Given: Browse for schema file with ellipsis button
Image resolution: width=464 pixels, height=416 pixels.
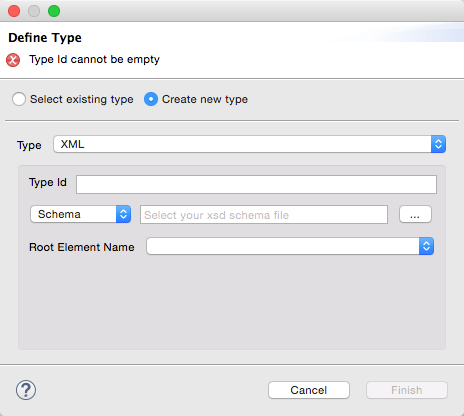Looking at the screenshot, I should [x=415, y=214].
